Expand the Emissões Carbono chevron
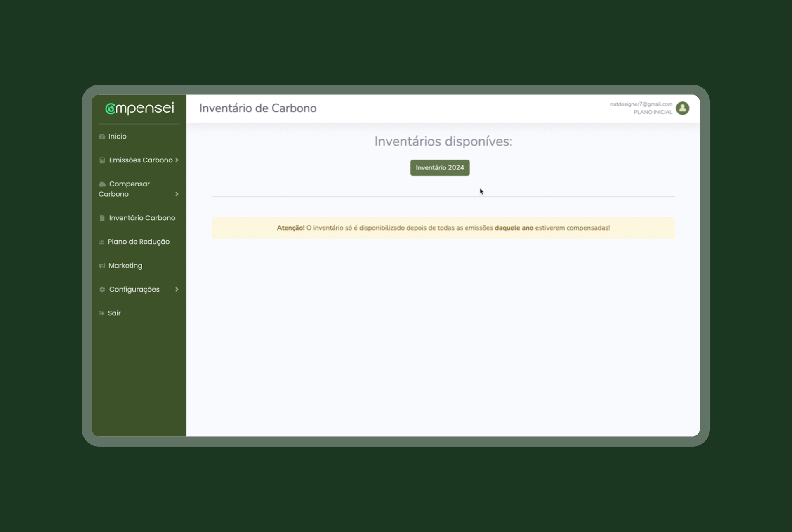Image resolution: width=792 pixels, height=532 pixels. click(x=177, y=160)
